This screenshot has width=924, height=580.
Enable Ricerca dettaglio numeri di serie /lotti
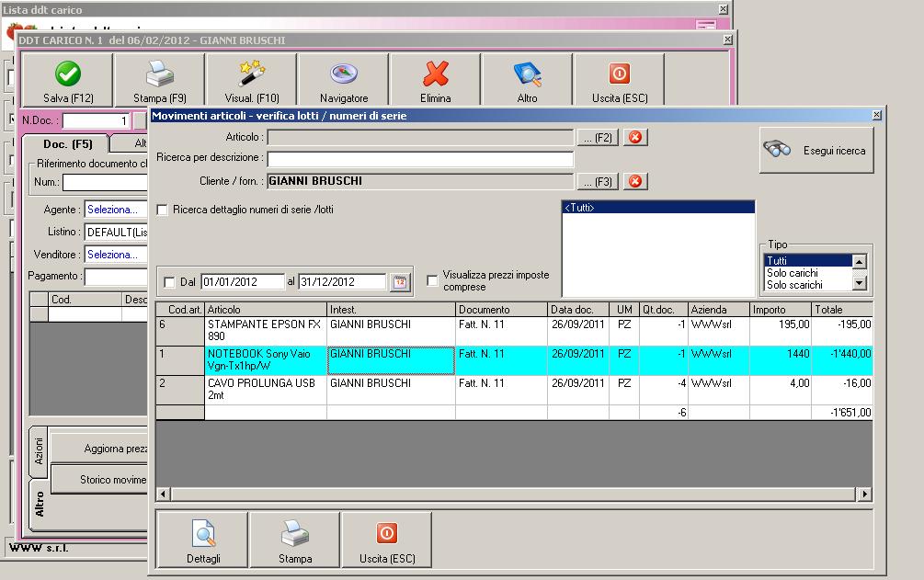pos(162,210)
